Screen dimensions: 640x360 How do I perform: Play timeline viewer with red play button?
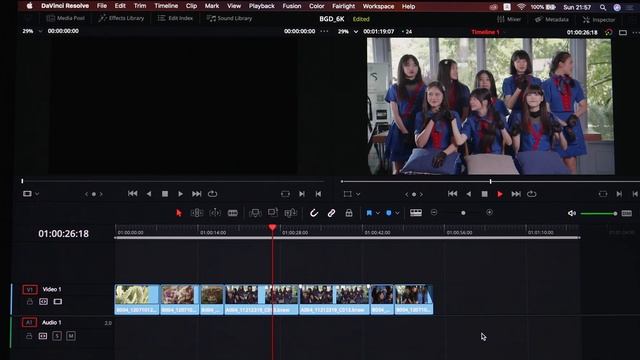500,194
